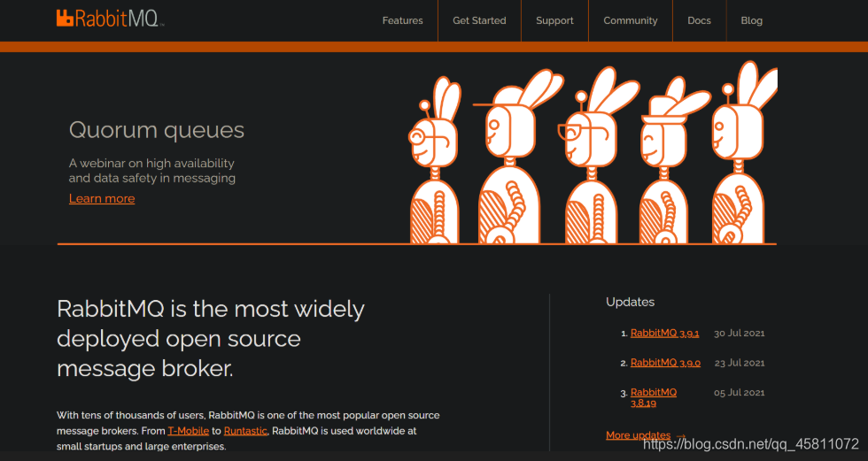Open the Get Started menu item
The image size is (868, 461).
[479, 20]
